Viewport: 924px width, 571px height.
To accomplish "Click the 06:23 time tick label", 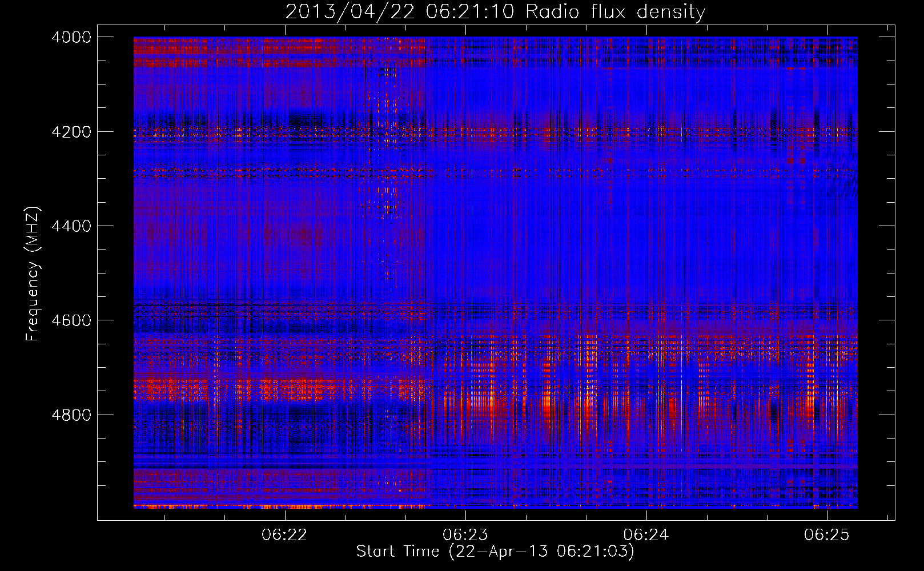I will tap(465, 534).
